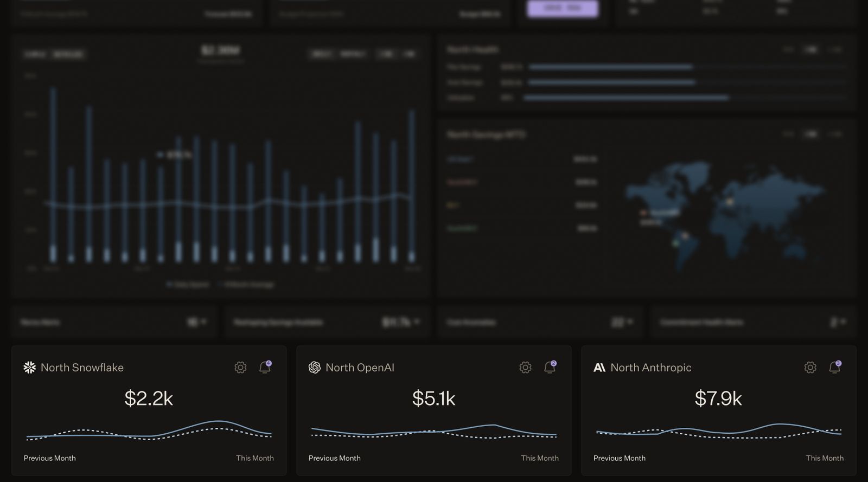Click the Snowflake spend trend sparkline
This screenshot has width=868, height=482.
(149, 430)
